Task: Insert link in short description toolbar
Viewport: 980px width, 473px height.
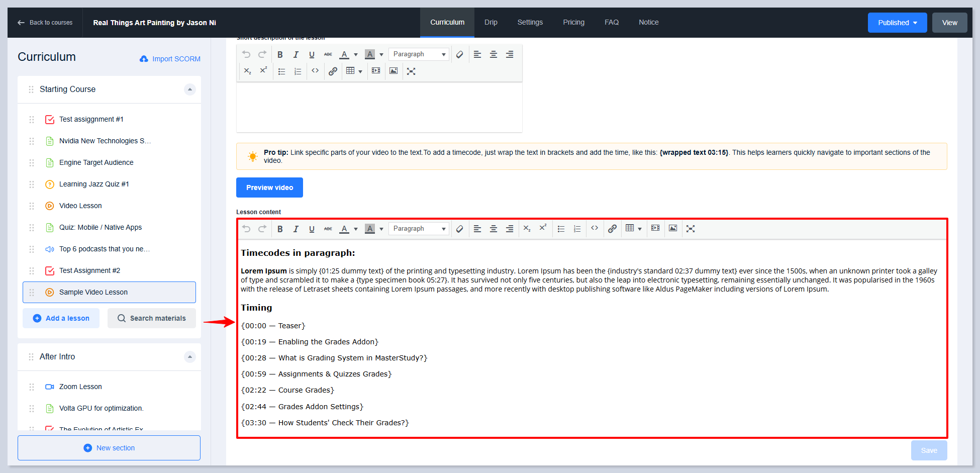Action: click(333, 71)
